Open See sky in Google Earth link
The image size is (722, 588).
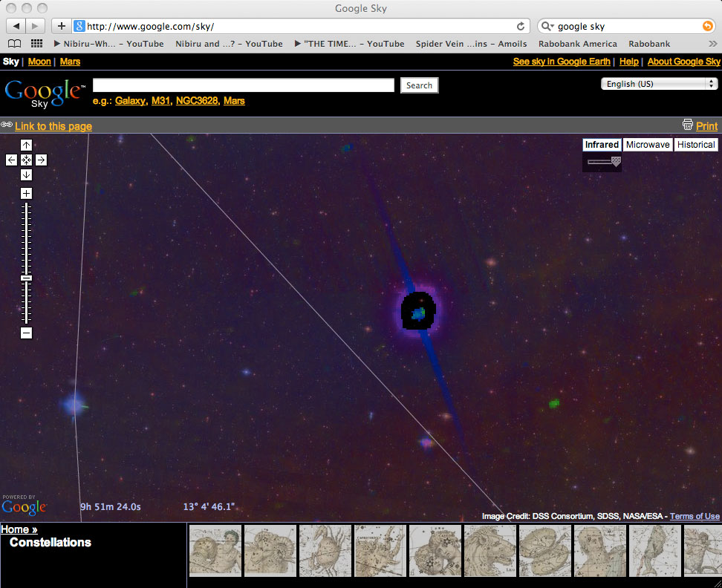pyautogui.click(x=562, y=62)
